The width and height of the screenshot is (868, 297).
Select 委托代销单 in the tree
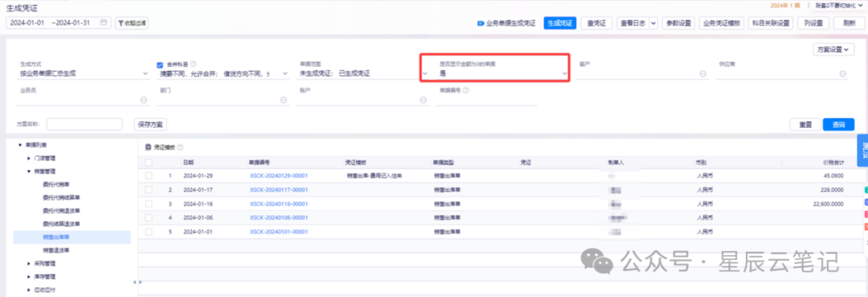[55, 185]
